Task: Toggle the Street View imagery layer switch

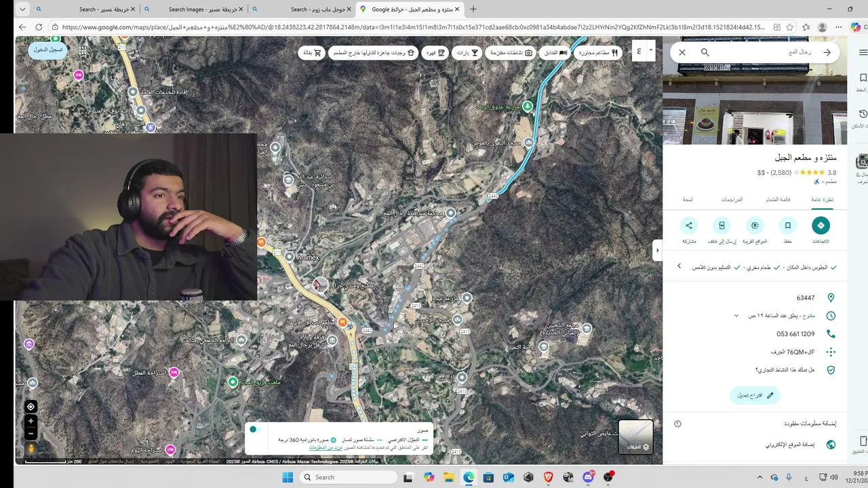Action: coord(254,429)
